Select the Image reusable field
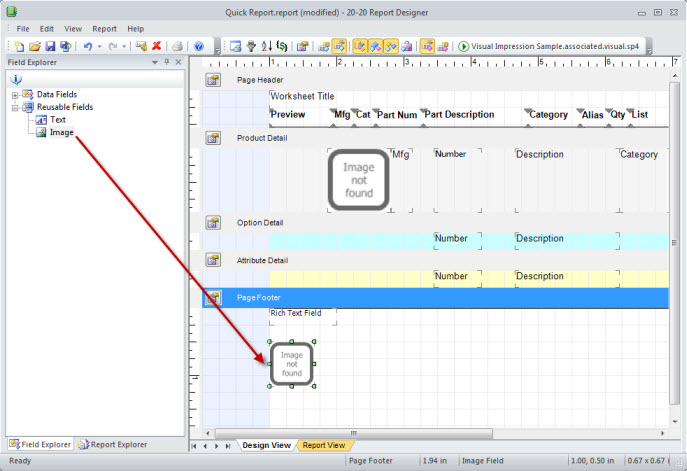The image size is (687, 471). (x=61, y=132)
